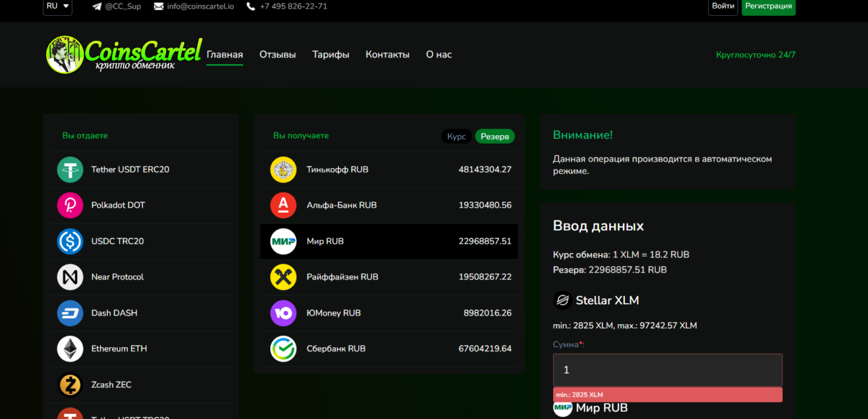Click the Альфа-Банк RUB icon
This screenshot has height=419, width=868.
pos(283,205)
